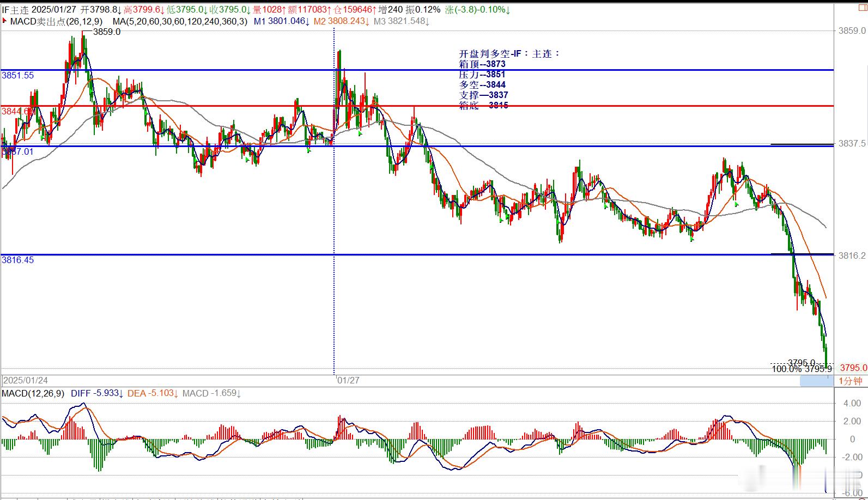Click the 3816.45 line label
The image size is (868, 500).
coord(17,260)
